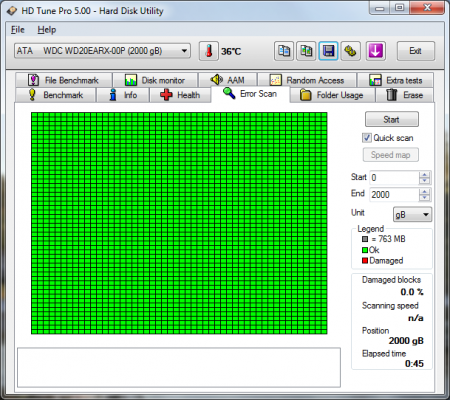Switch to the Benchmark tab
Screen dimensions: 450x400
tap(55, 95)
